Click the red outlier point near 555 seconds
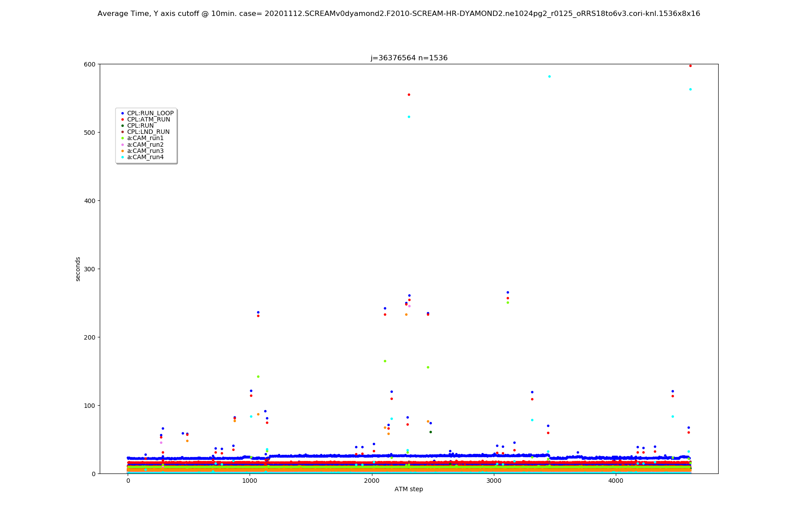The width and height of the screenshot is (798, 532). point(409,95)
